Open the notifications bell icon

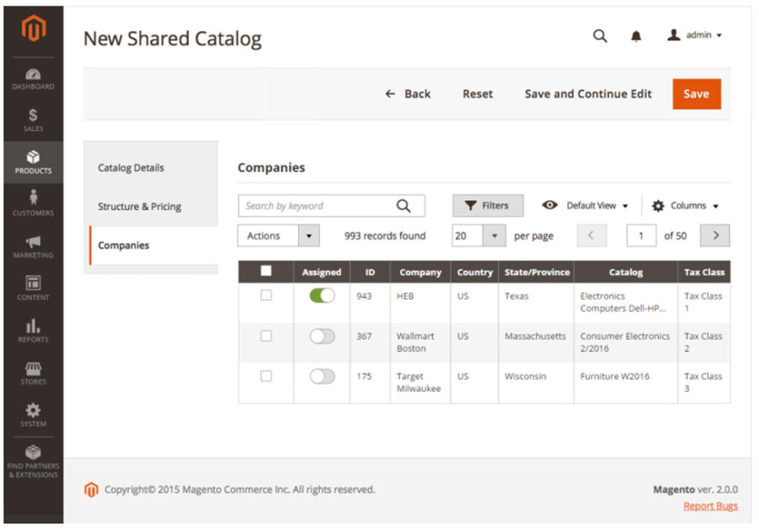tap(636, 36)
